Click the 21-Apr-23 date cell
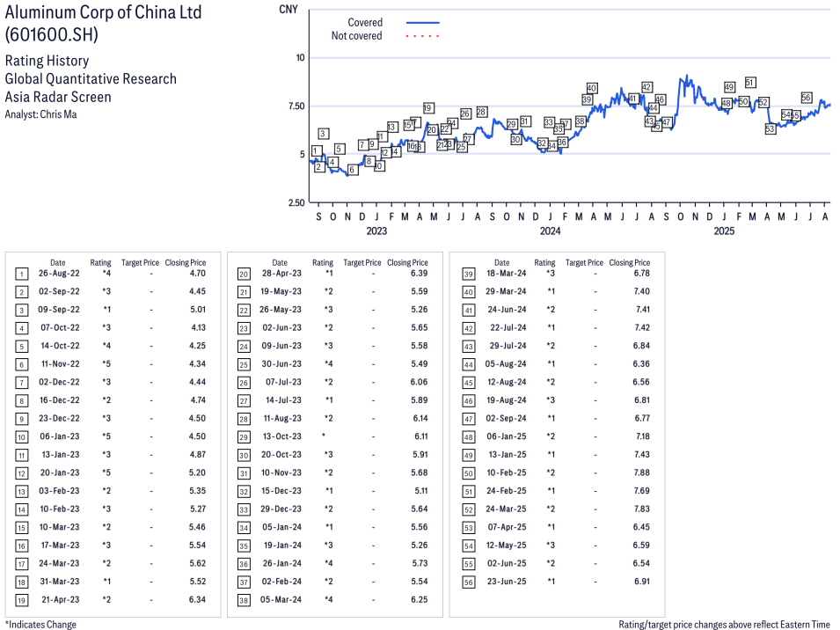 click(61, 599)
